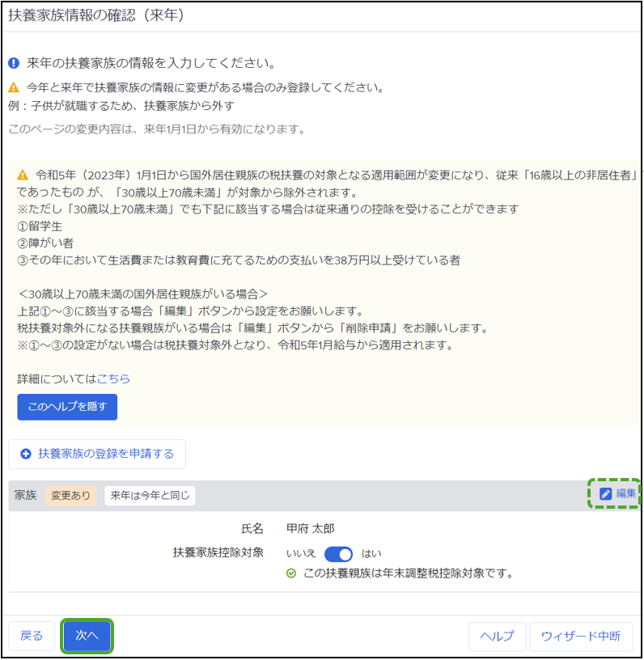The height and width of the screenshot is (660, 644).
Task: Click the green check icon by この扶養親族は
Action: point(291,573)
